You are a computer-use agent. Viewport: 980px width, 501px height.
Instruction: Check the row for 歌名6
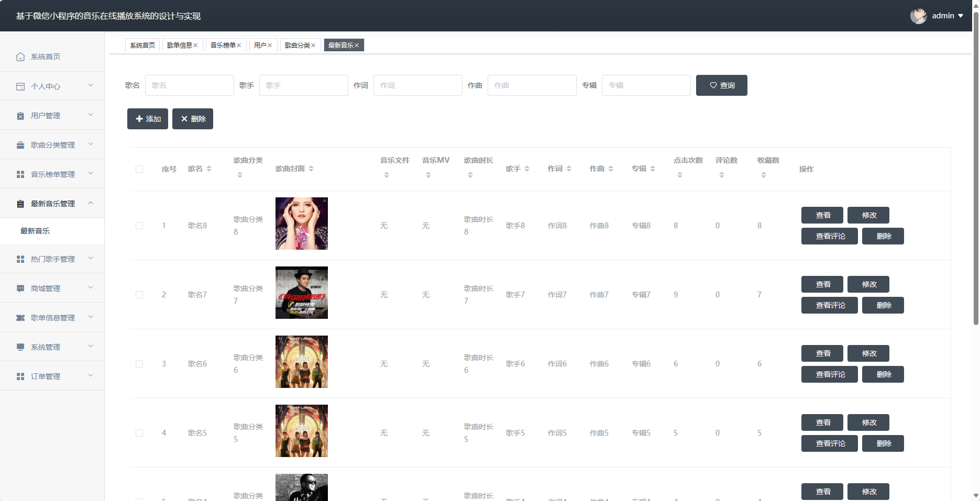coord(139,364)
